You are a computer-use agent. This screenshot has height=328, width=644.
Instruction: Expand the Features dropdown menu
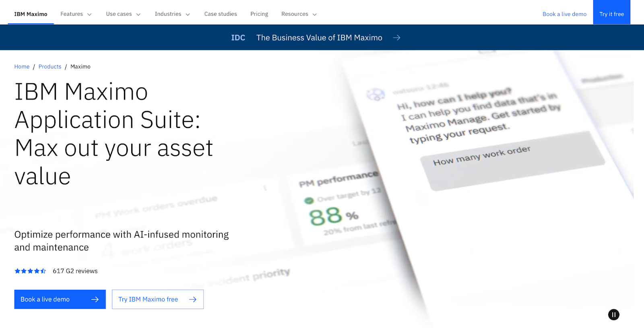click(x=76, y=14)
